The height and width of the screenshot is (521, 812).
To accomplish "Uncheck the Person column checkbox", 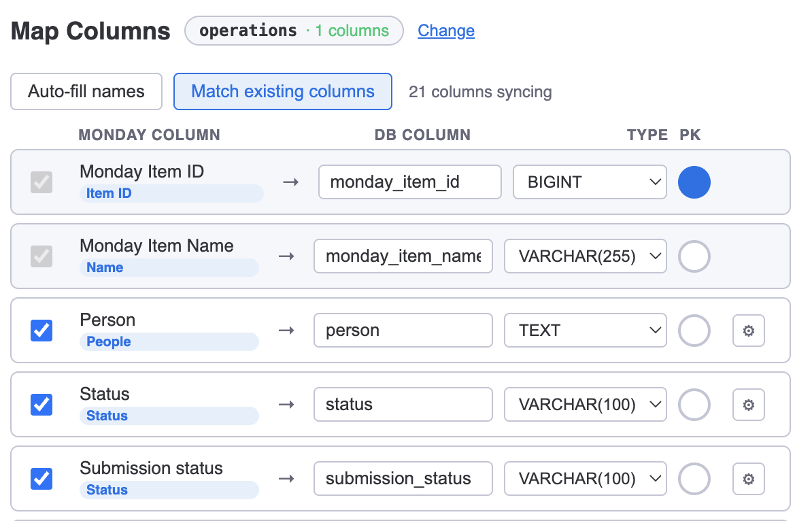I will [41, 331].
